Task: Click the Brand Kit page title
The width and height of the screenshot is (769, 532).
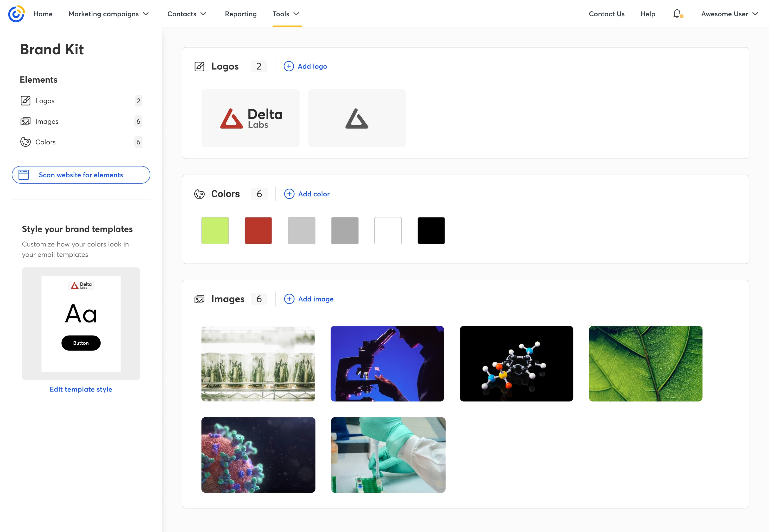Action: tap(52, 49)
